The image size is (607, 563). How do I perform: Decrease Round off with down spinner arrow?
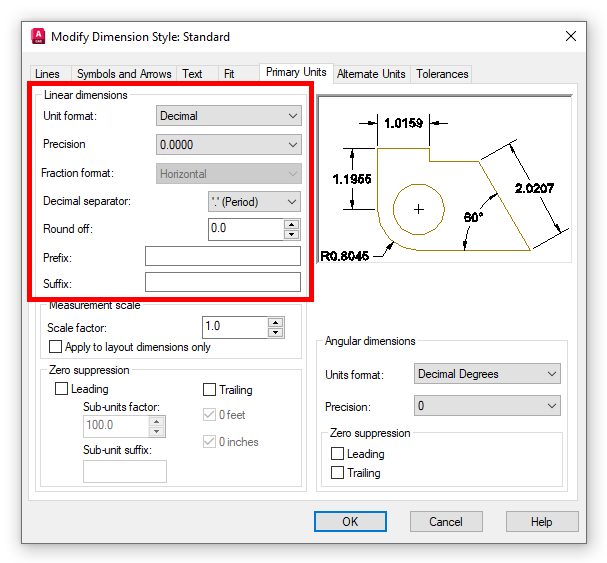291,234
